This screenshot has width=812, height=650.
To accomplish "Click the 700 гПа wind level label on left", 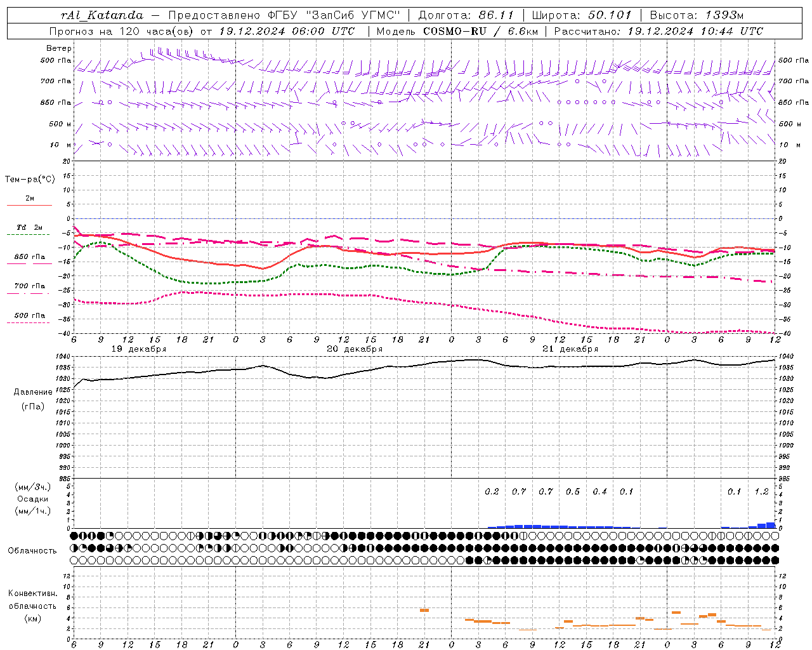I will (56, 81).
